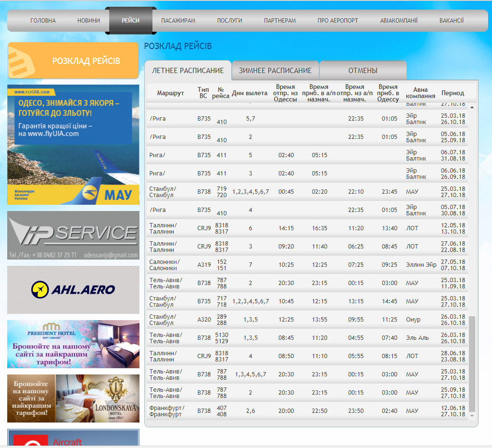
Task: Open the ГОЛОВНА menu item
Action: tap(43, 20)
